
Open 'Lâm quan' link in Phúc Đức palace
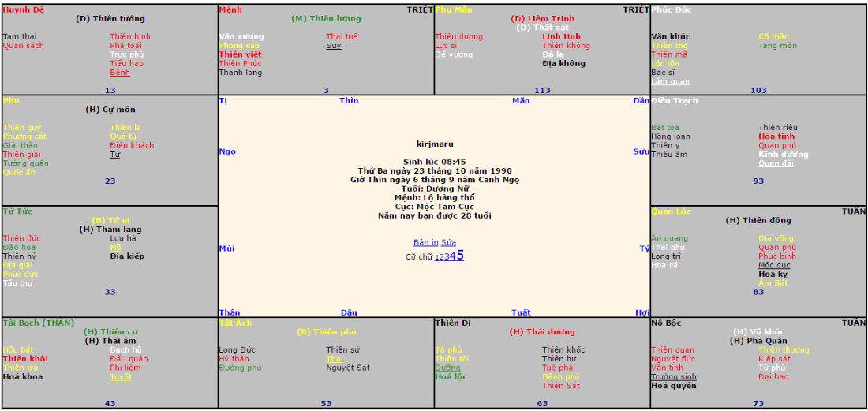coord(670,81)
